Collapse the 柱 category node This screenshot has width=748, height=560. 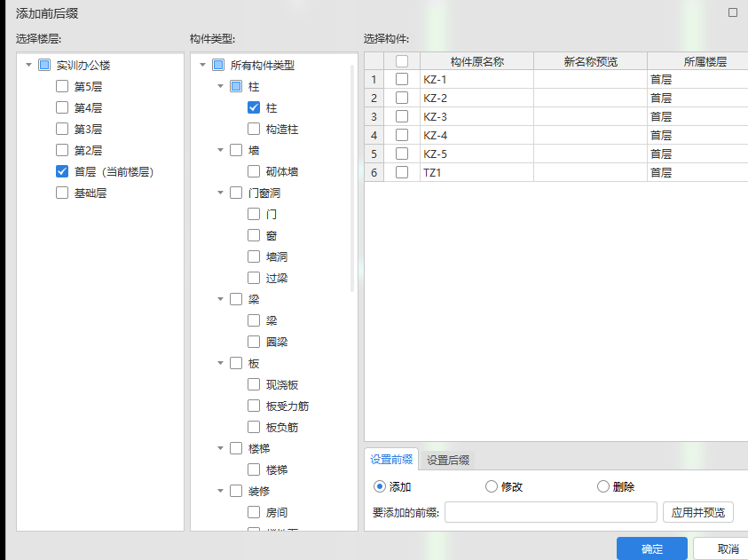pos(220,86)
